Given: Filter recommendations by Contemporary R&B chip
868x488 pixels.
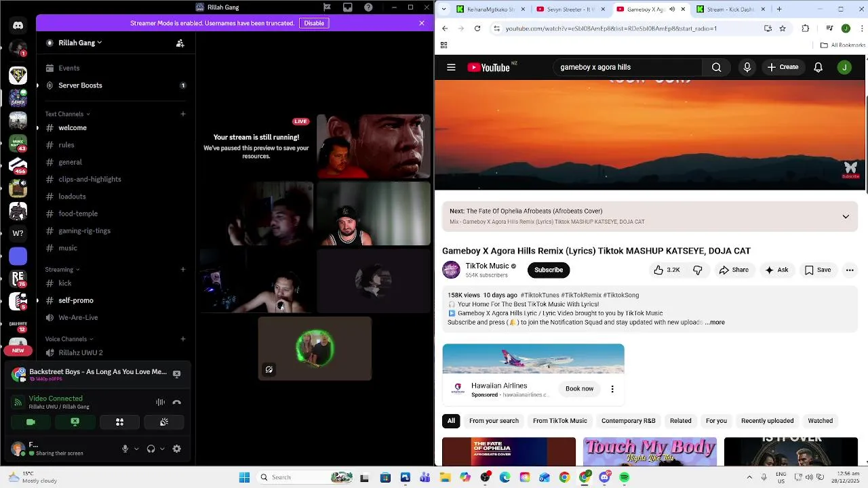Looking at the screenshot, I should (x=629, y=421).
